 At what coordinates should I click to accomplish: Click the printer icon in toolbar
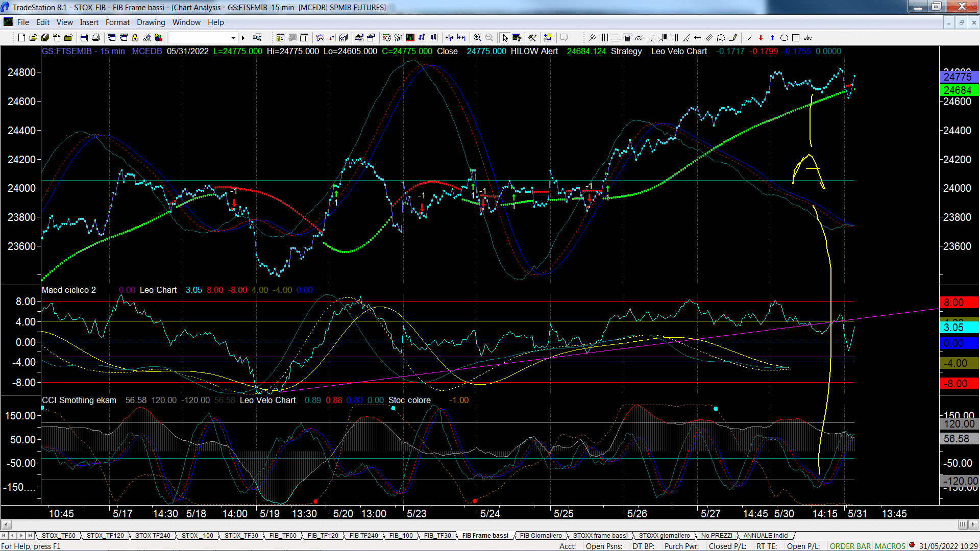[x=95, y=38]
